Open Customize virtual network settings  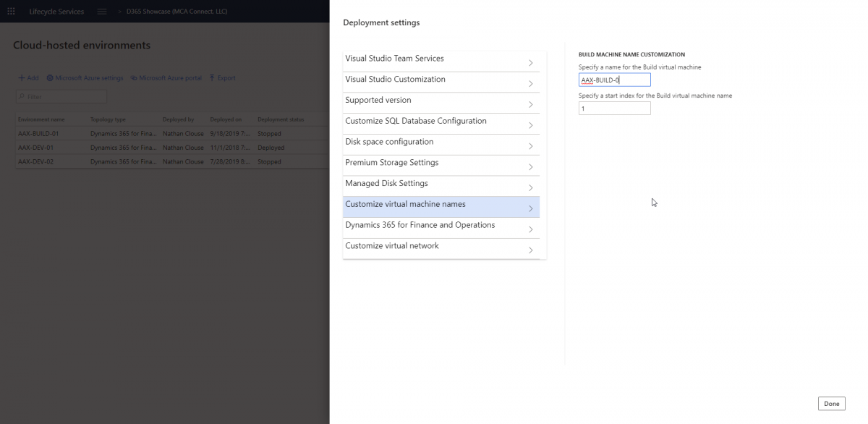[x=441, y=249]
